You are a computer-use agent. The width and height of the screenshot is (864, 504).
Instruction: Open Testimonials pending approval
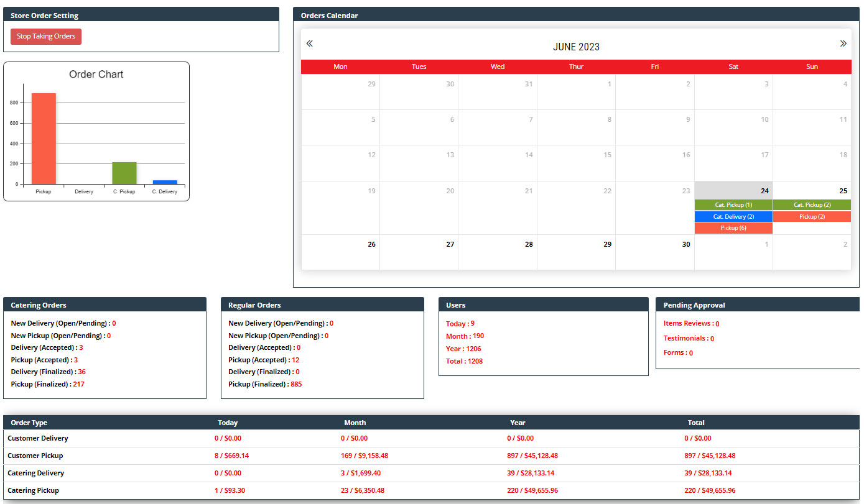pyautogui.click(x=689, y=339)
